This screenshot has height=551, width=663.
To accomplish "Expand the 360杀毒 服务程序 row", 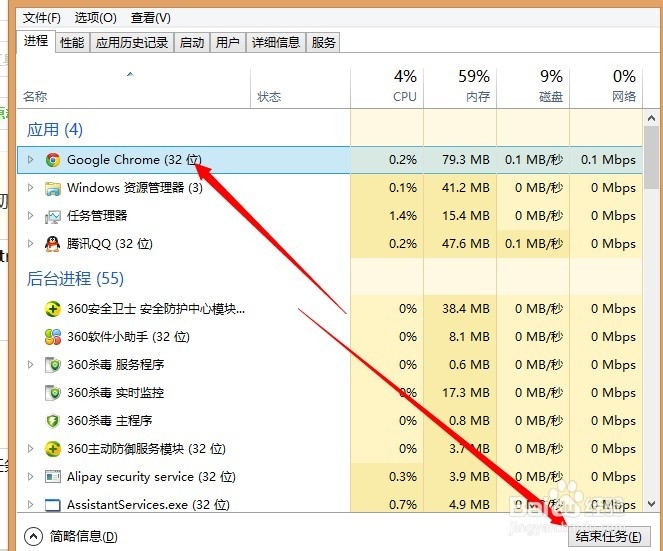I will 30,365.
